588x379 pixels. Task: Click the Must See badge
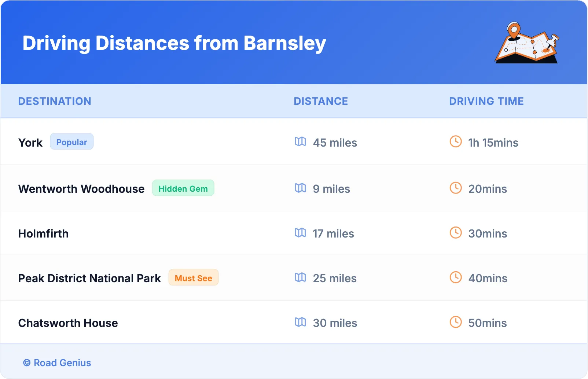[x=194, y=277]
